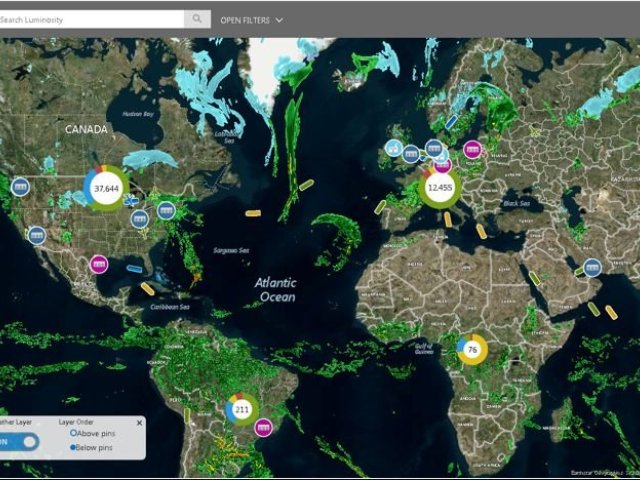
Task: Click the blue pin on the US southwest coast
Action: [37, 234]
